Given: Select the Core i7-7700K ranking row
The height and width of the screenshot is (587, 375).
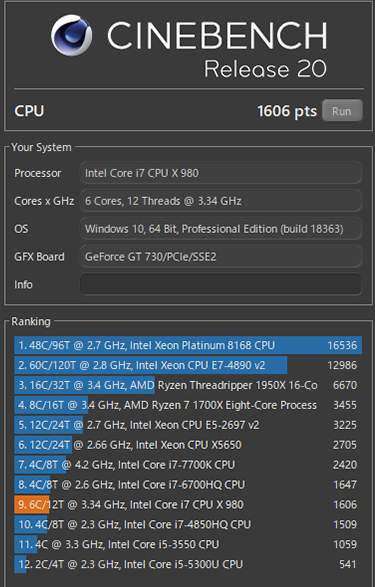Looking at the screenshot, I should pos(188,465).
